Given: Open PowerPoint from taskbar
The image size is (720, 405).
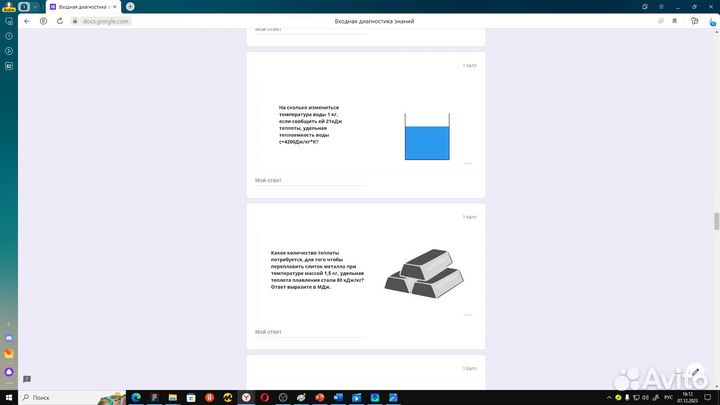Looking at the screenshot, I should pyautogui.click(x=320, y=398).
